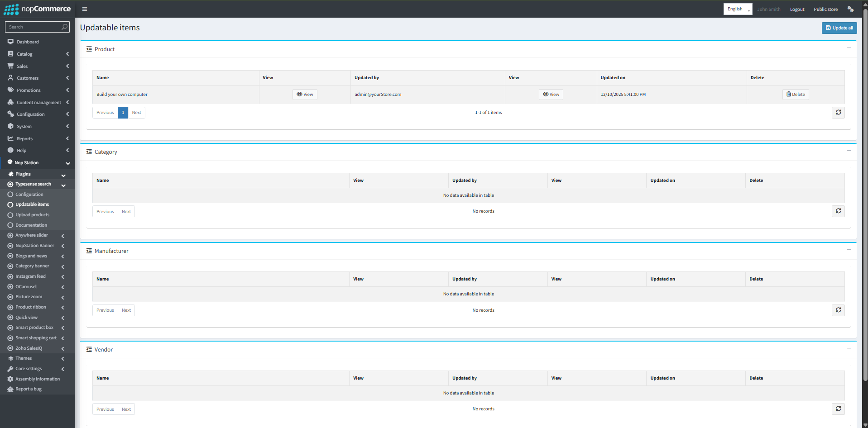This screenshot has width=868, height=428.
Task: Click the hamburger sidebar toggle icon
Action: click(85, 9)
